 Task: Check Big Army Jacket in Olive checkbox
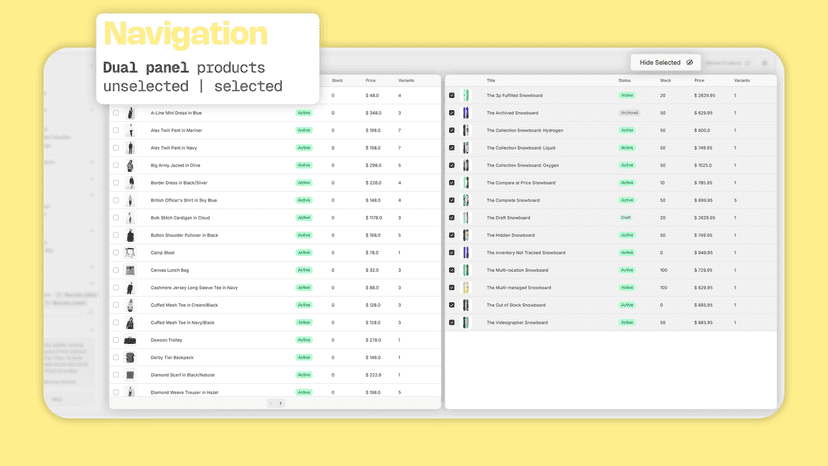coord(116,165)
